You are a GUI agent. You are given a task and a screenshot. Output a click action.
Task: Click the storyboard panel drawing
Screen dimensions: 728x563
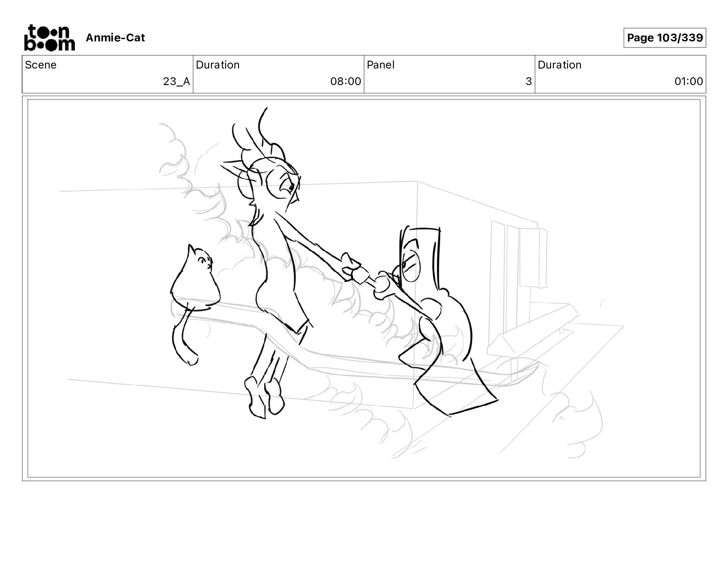[x=364, y=288]
